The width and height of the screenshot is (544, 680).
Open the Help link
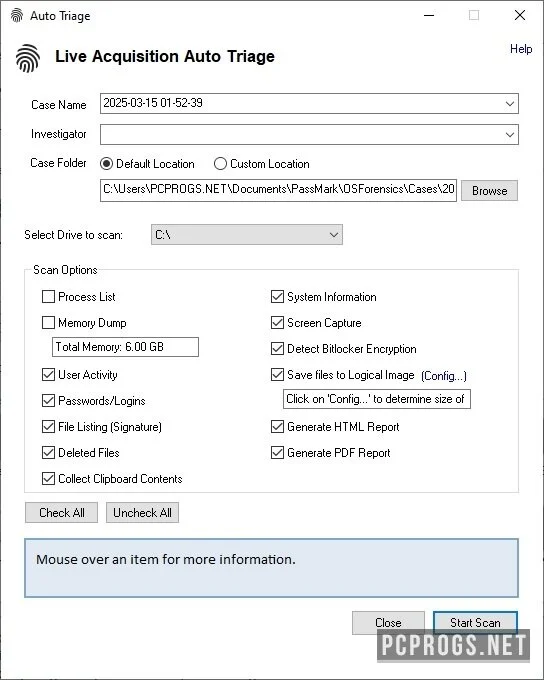tap(521, 49)
